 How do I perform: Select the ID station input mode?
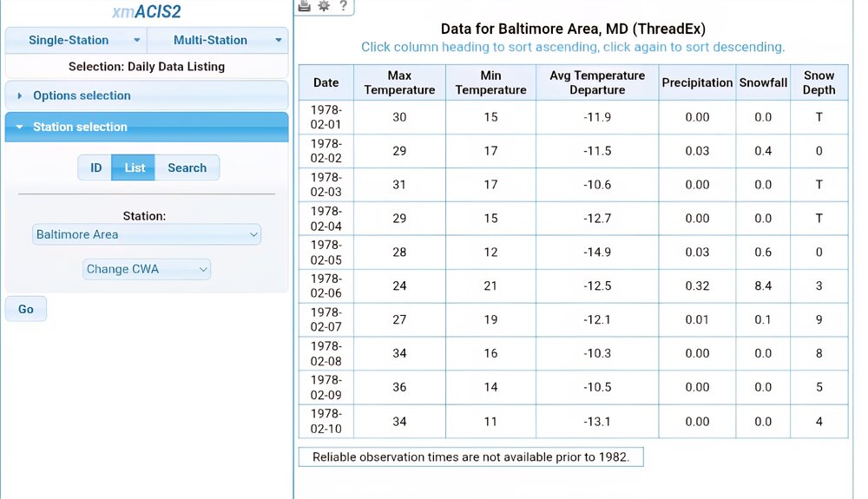(x=95, y=167)
